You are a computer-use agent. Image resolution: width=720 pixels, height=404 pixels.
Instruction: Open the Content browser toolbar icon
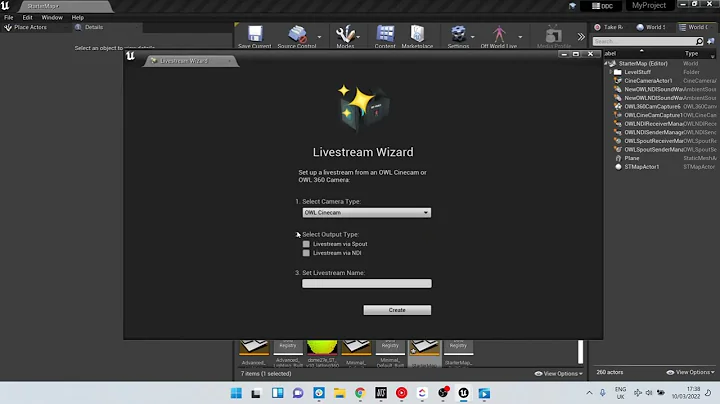pos(385,36)
